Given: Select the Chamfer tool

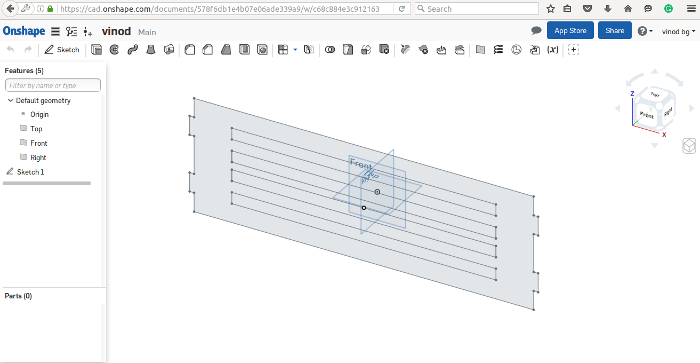Looking at the screenshot, I should [x=208, y=50].
